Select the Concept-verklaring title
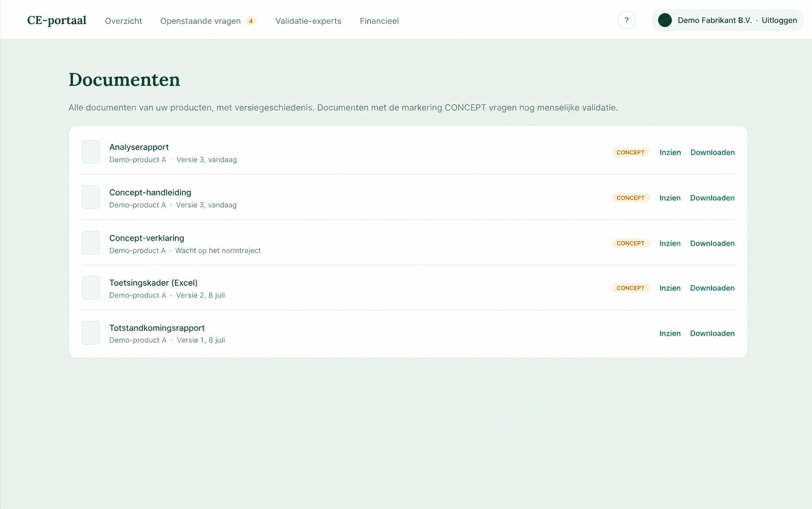This screenshot has width=812, height=509. coord(147,238)
